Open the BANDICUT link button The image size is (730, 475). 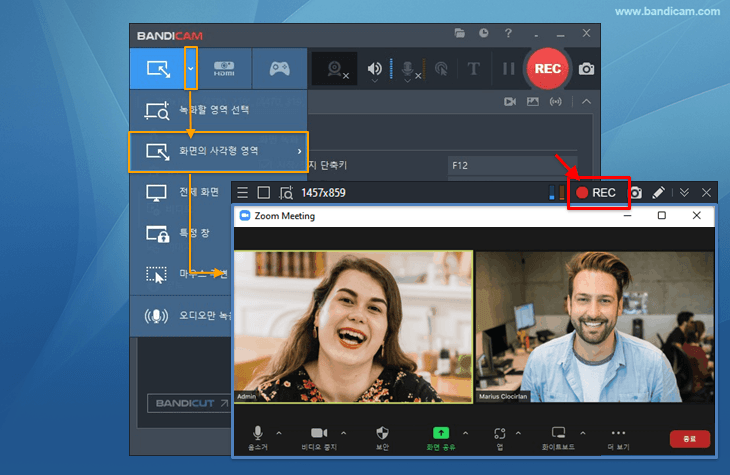pos(189,403)
